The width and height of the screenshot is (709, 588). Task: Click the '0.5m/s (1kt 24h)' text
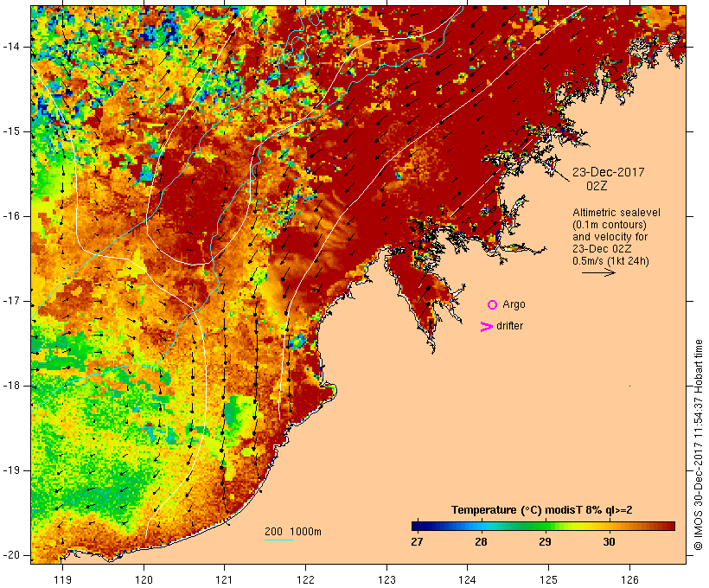pyautogui.click(x=611, y=261)
